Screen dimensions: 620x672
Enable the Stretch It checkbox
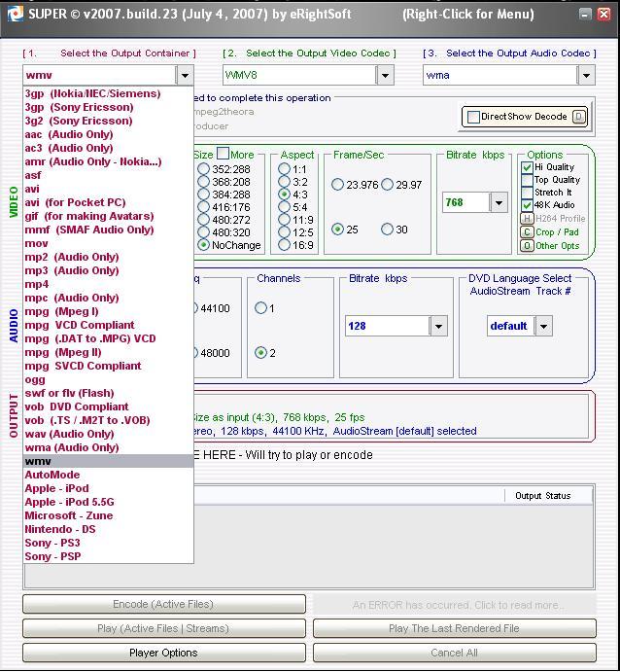[x=527, y=193]
